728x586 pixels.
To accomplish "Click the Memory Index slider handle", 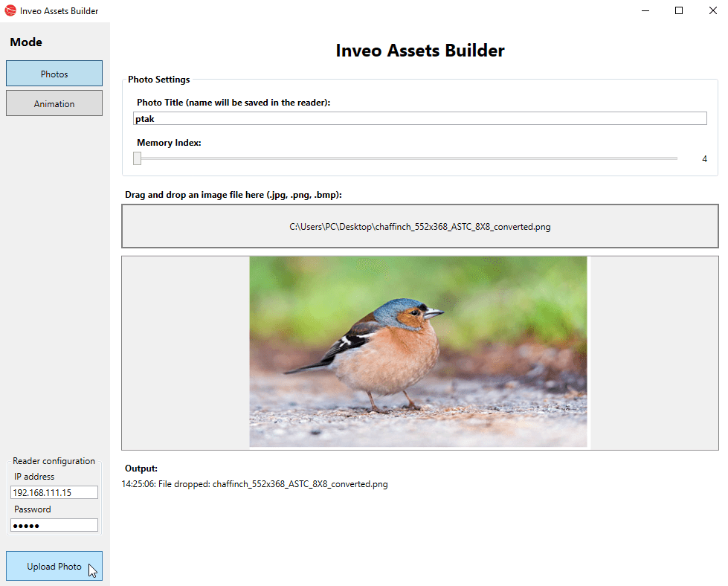I will tap(138, 158).
